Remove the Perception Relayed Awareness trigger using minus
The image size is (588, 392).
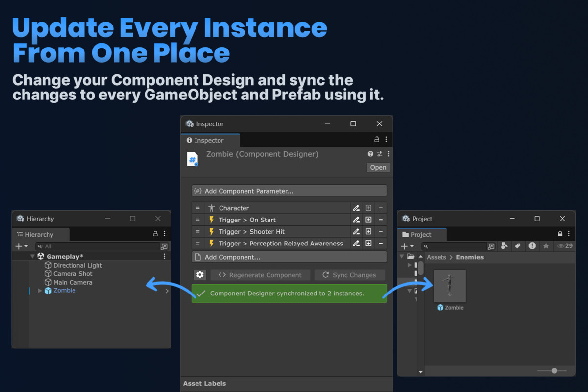tap(381, 244)
